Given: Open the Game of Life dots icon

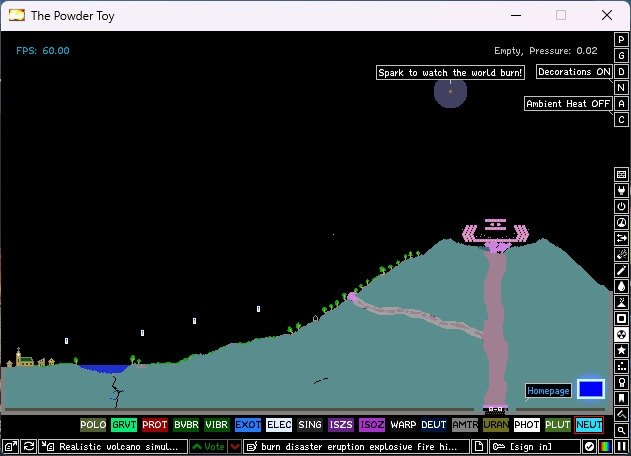Looking at the screenshot, I should pos(621,366).
